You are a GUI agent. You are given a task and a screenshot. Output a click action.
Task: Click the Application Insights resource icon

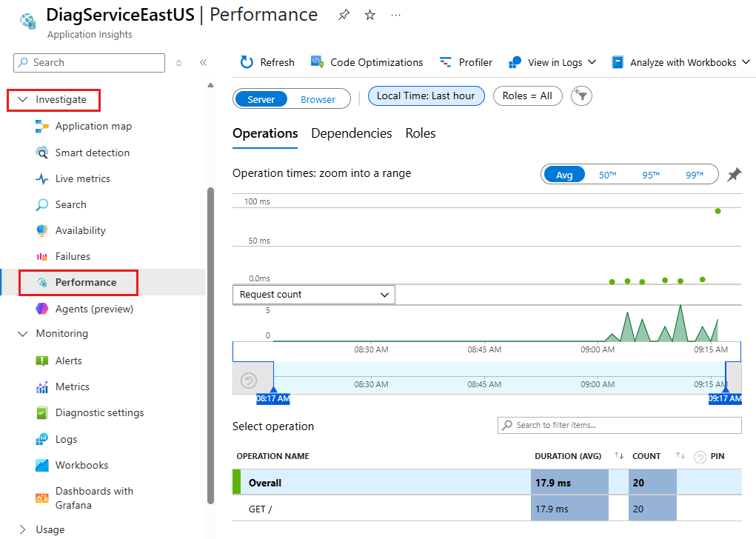pos(28,21)
